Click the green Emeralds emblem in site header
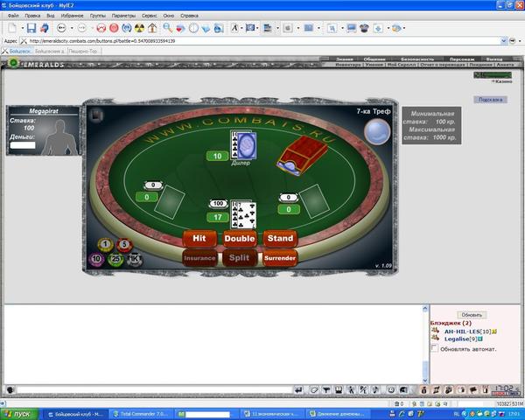The image size is (525, 420). [x=13, y=63]
